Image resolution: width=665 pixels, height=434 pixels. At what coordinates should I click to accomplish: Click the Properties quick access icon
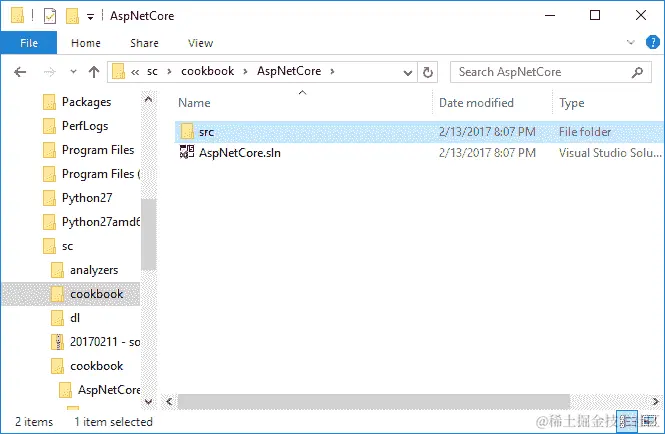50,16
